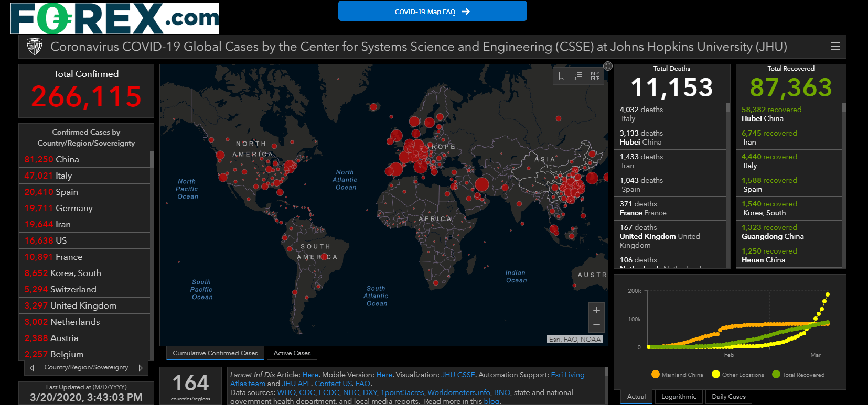Select the Germany row with 19,711
868x405 pixels.
coord(84,208)
